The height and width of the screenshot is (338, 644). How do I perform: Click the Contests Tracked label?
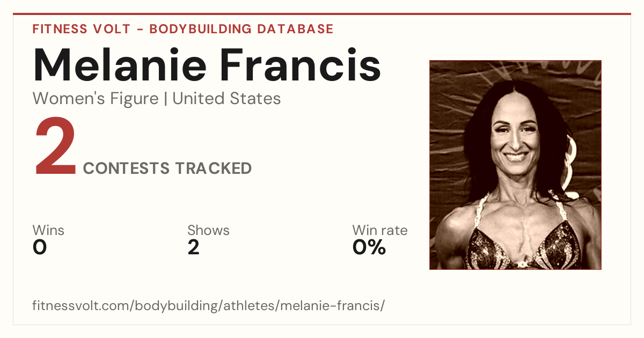click(x=167, y=168)
